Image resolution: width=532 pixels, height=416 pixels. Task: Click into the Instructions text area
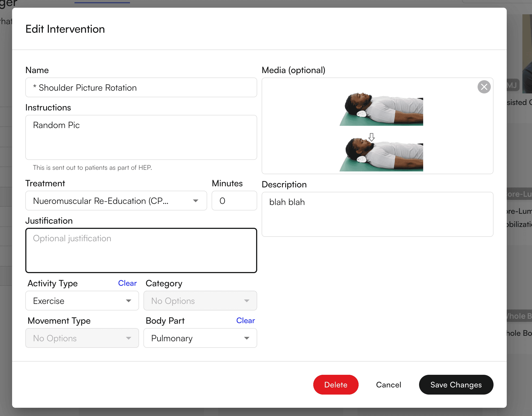point(141,137)
